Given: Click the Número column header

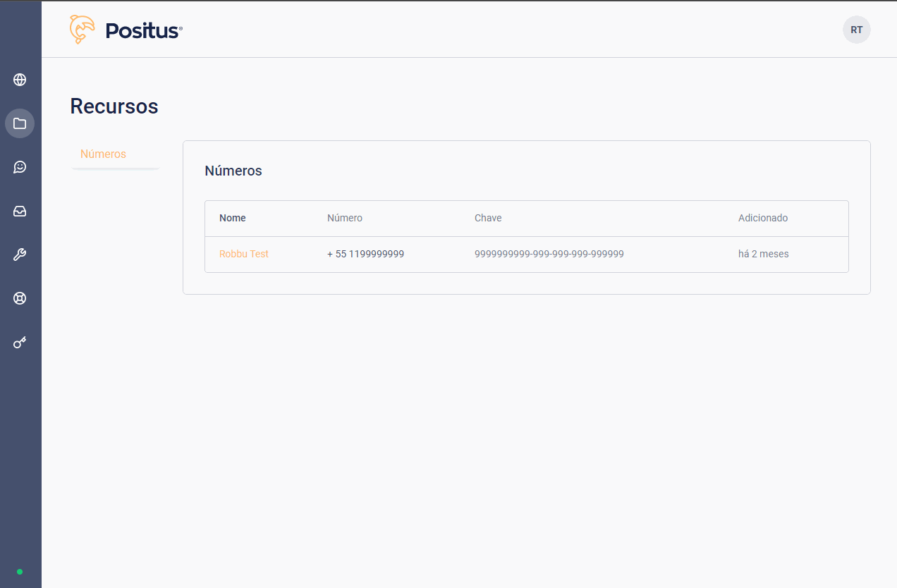Looking at the screenshot, I should coord(345,218).
